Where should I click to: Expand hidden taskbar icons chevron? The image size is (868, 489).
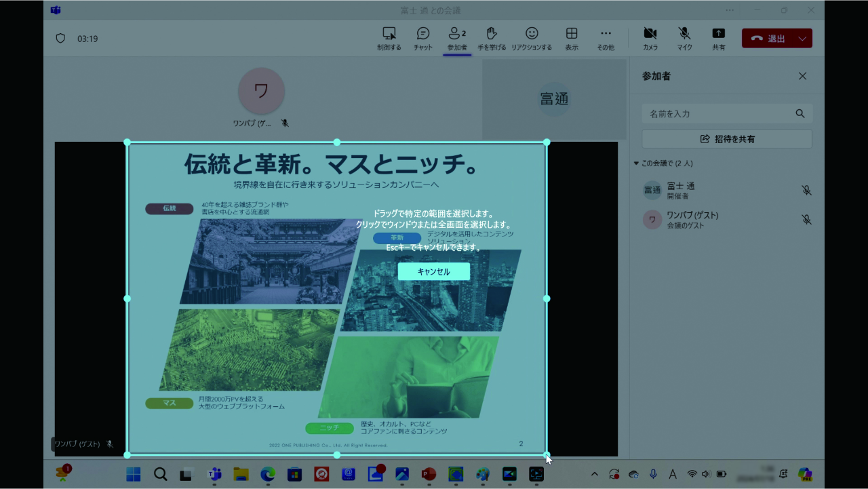(x=594, y=475)
